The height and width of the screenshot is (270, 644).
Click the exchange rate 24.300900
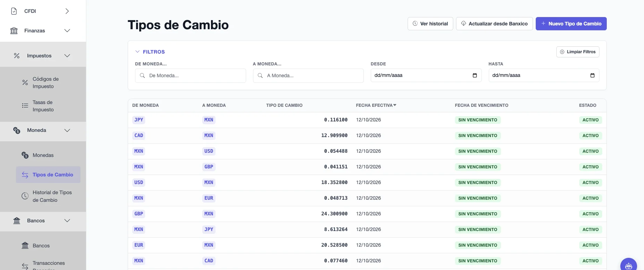pos(334,214)
